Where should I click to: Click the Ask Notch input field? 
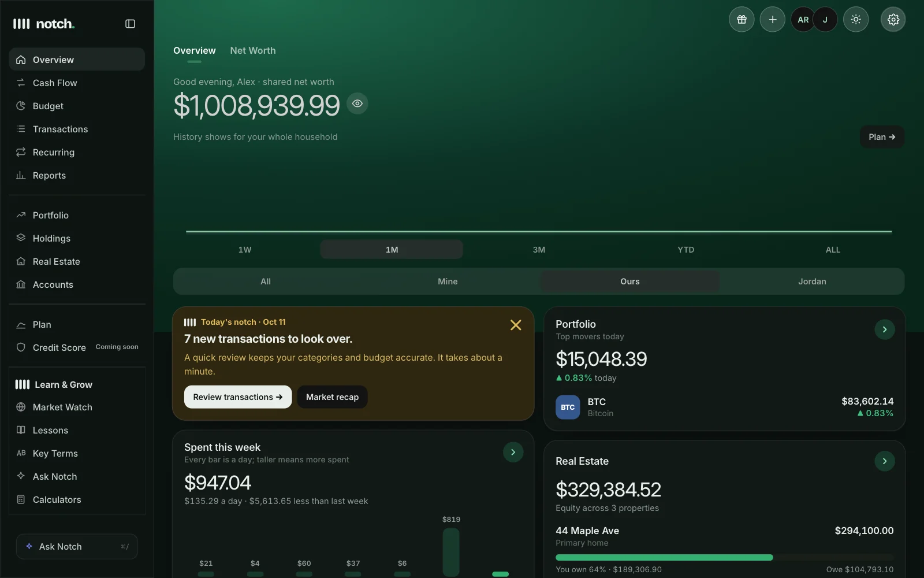tap(77, 546)
